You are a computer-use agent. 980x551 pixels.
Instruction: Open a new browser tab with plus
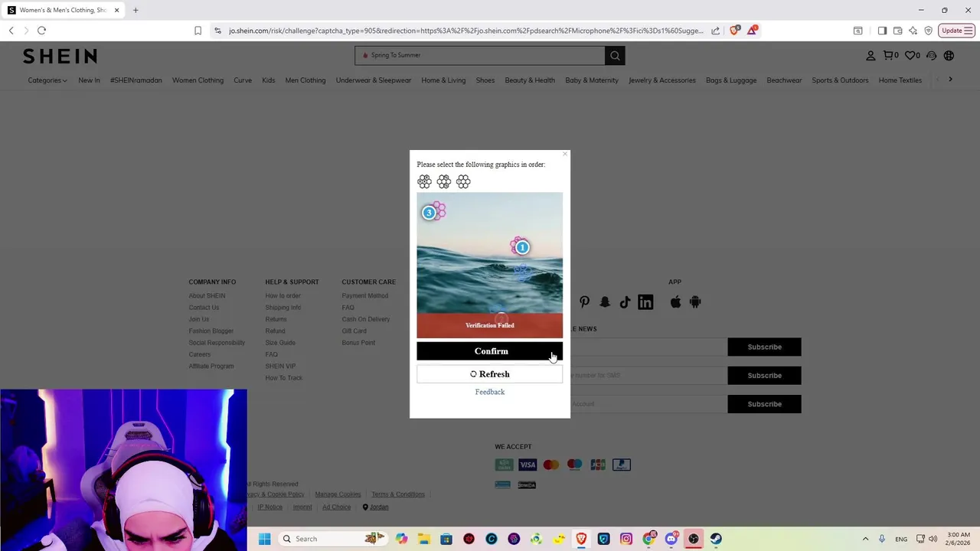pyautogui.click(x=136, y=10)
